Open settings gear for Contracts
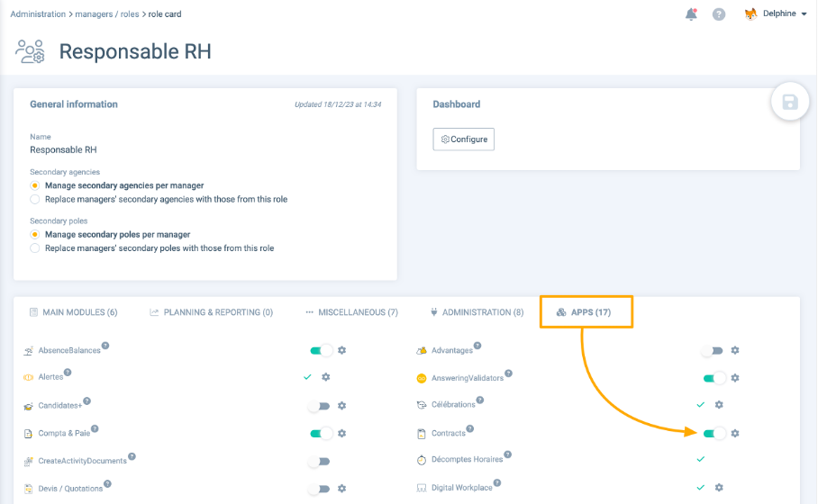The width and height of the screenshot is (818, 504). point(735,433)
